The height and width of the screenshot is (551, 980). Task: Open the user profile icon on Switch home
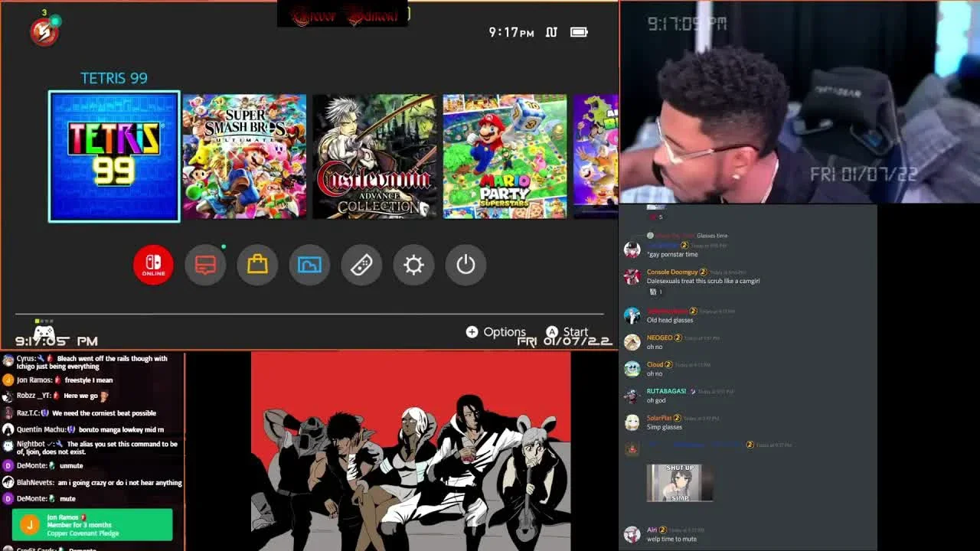click(44, 31)
